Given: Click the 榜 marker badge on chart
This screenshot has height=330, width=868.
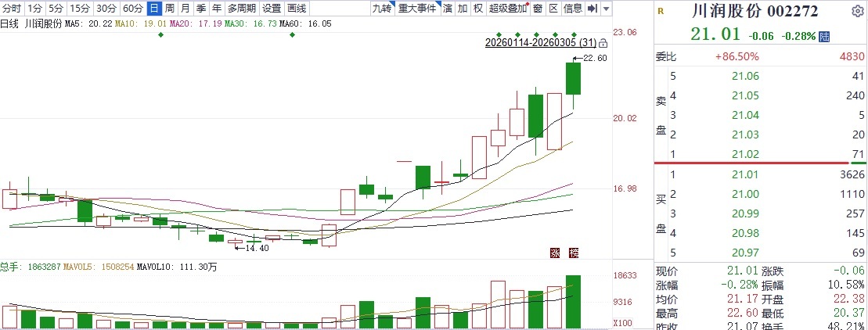Looking at the screenshot, I should 573,253.
